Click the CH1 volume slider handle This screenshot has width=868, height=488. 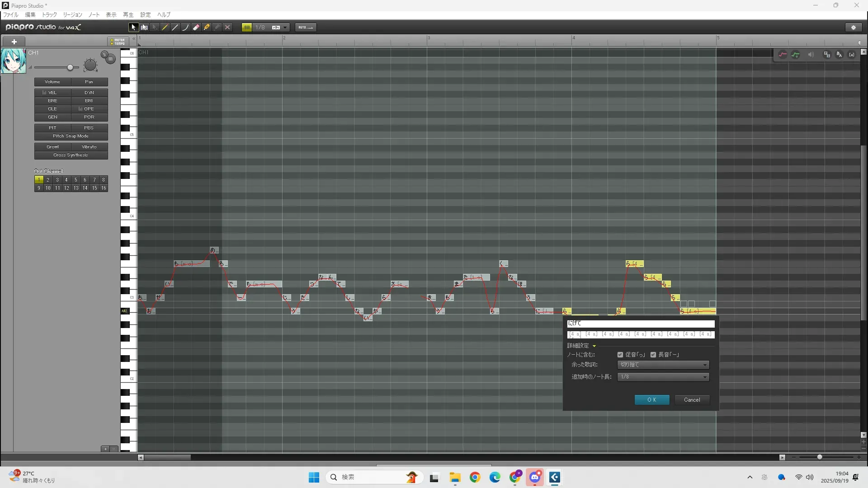click(x=70, y=68)
